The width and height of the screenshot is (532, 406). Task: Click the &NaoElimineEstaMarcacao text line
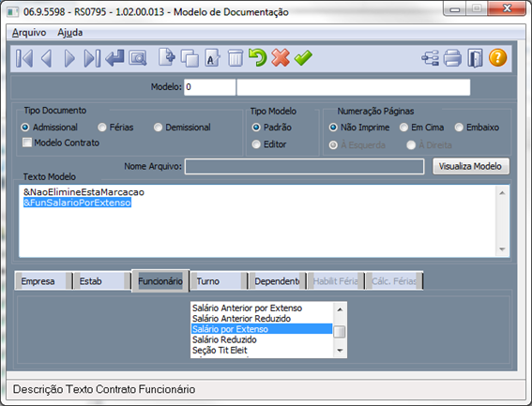[x=84, y=192]
